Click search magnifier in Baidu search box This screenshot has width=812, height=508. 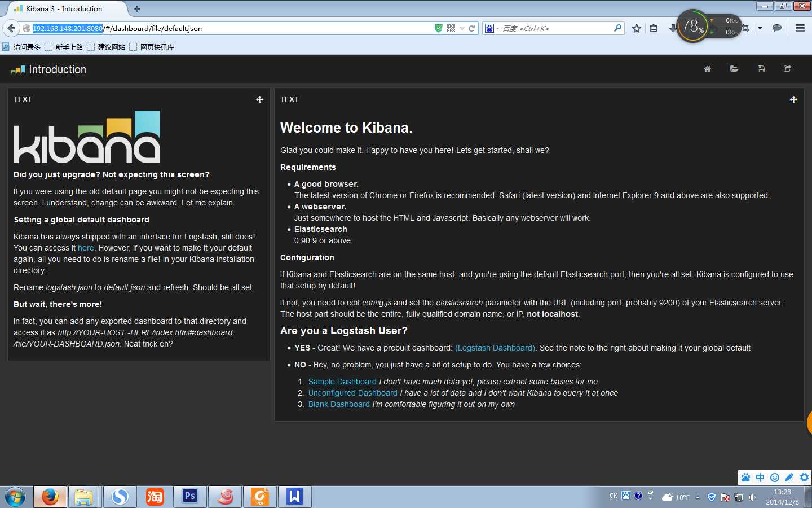(617, 28)
